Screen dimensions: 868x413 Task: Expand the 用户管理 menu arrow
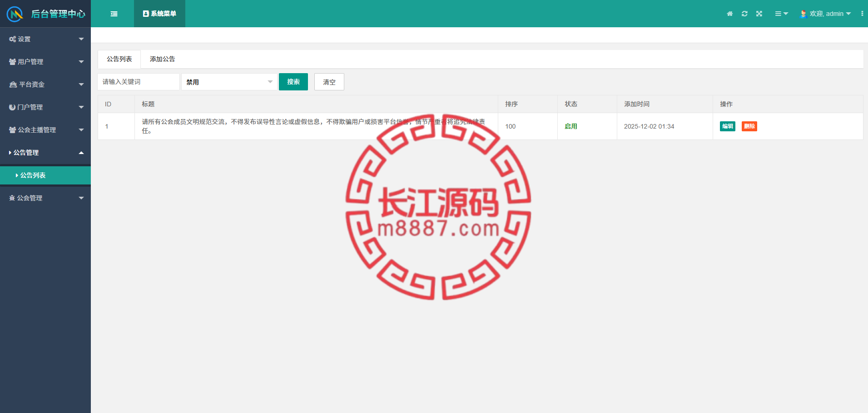pos(81,62)
